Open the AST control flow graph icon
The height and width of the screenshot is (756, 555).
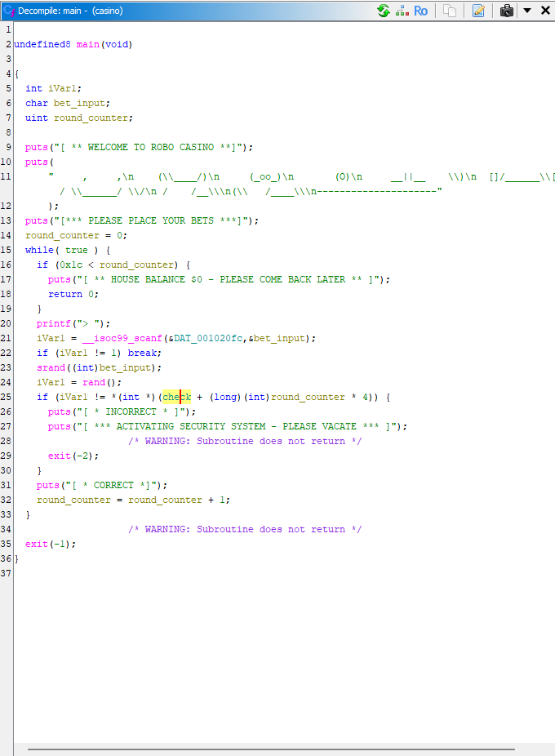coord(402,11)
